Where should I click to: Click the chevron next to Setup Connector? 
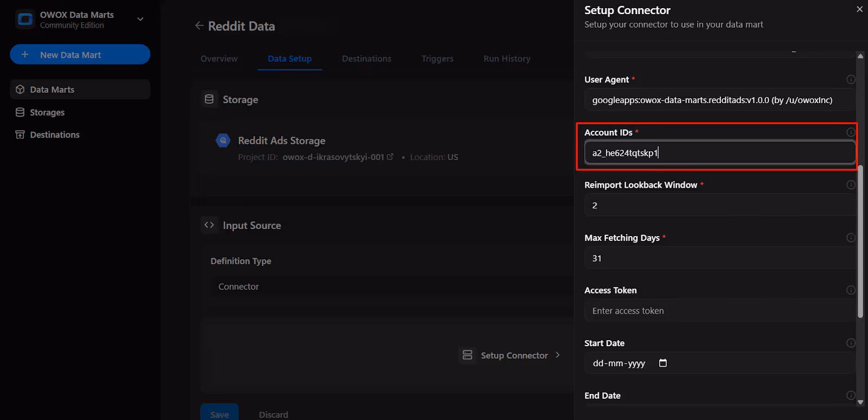(558, 355)
